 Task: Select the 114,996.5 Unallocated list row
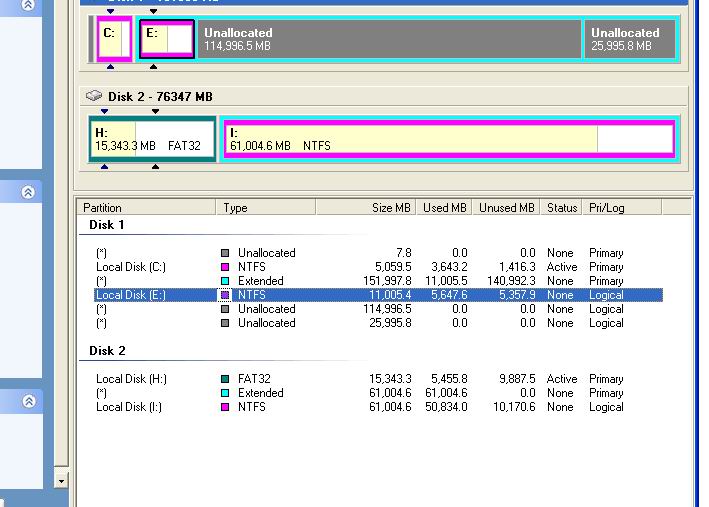[378, 309]
